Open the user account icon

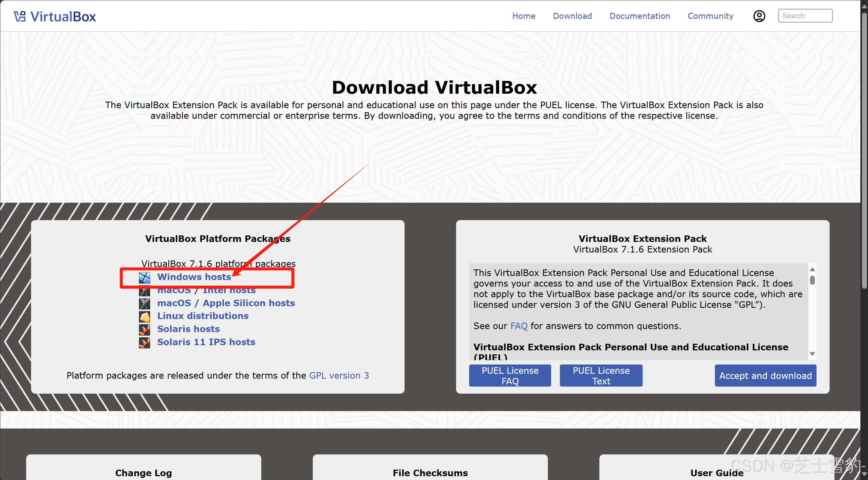(x=759, y=16)
